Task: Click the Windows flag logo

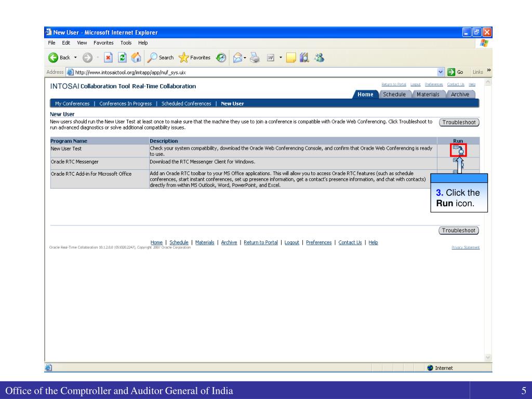Action: pos(484,43)
